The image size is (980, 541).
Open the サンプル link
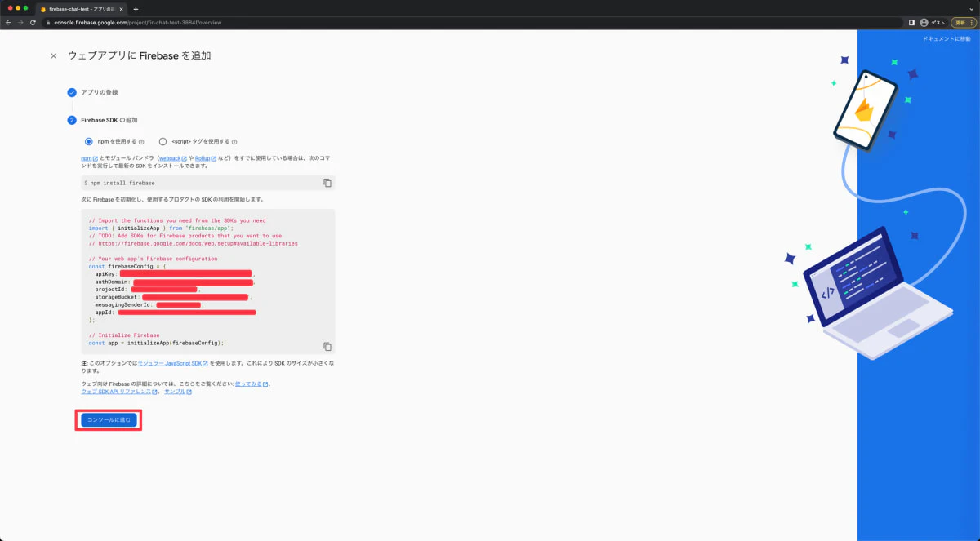point(177,392)
